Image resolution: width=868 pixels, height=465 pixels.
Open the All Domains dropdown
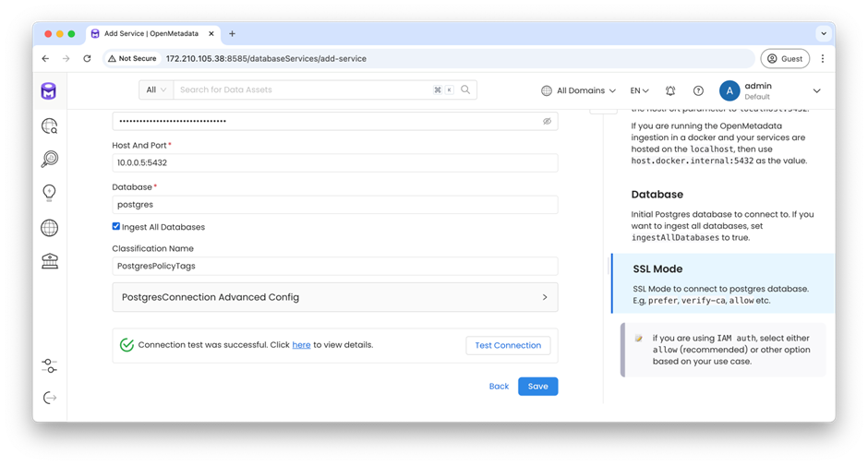click(578, 90)
